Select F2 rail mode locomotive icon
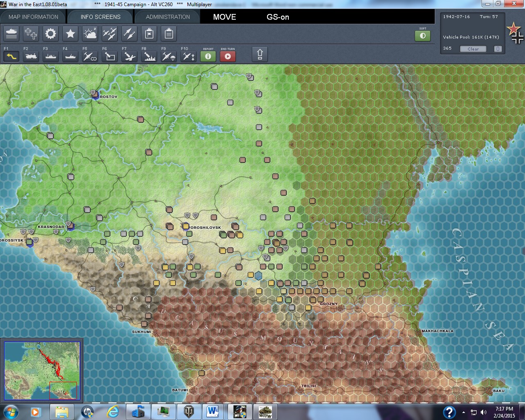 click(x=31, y=56)
